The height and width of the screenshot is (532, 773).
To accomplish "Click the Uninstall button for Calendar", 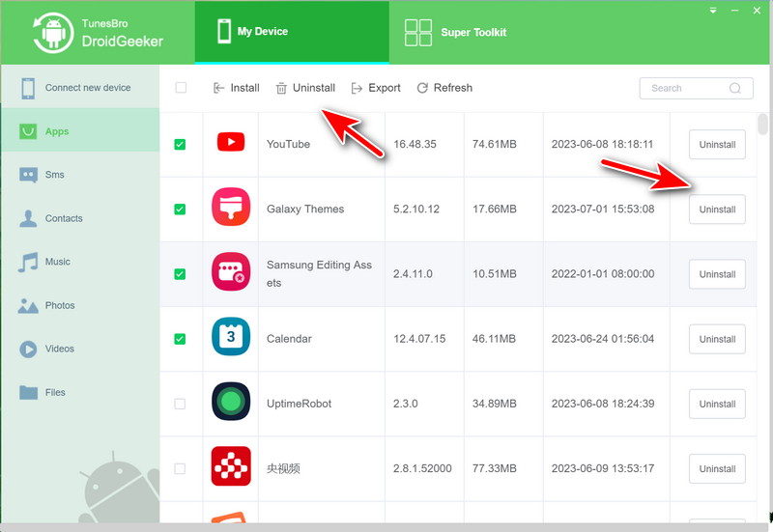I will click(717, 339).
